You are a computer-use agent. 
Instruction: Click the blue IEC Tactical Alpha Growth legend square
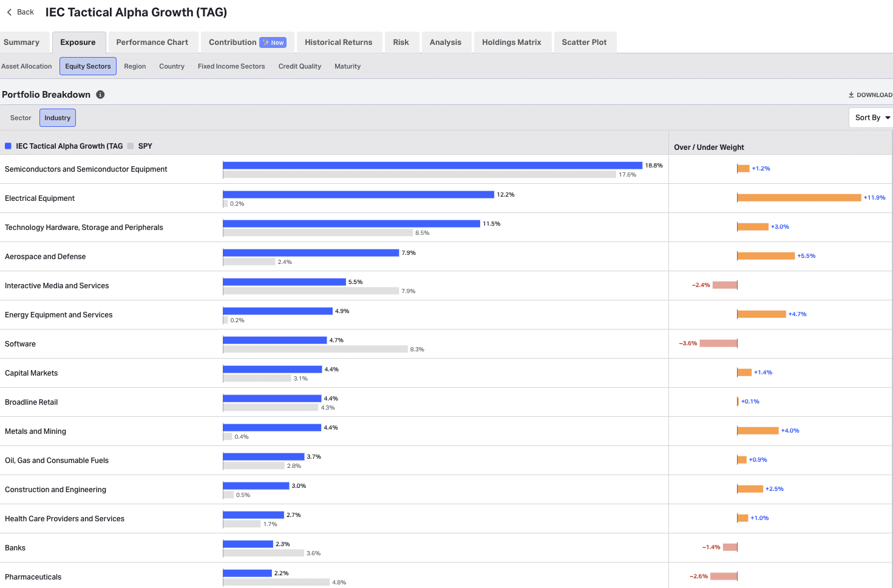point(8,146)
